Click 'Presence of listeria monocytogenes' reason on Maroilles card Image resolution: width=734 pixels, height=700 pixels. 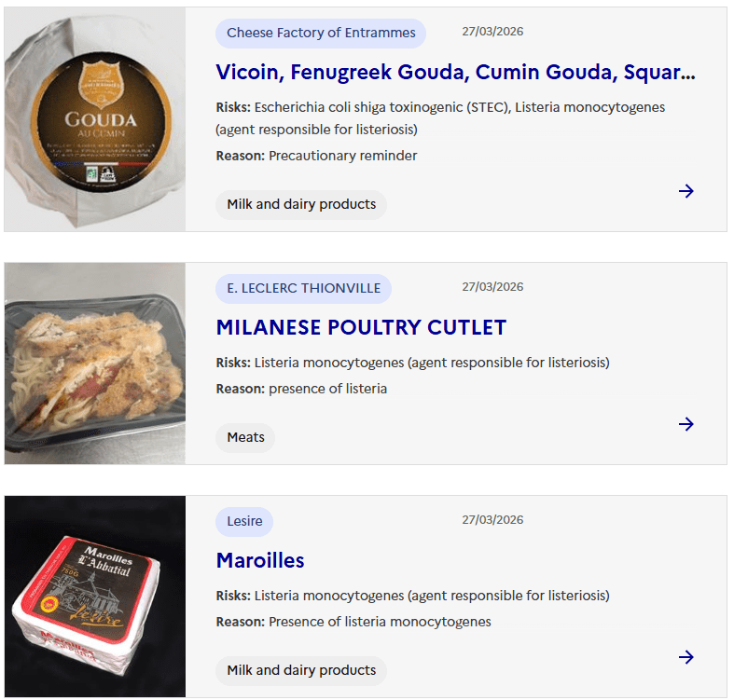(x=380, y=622)
